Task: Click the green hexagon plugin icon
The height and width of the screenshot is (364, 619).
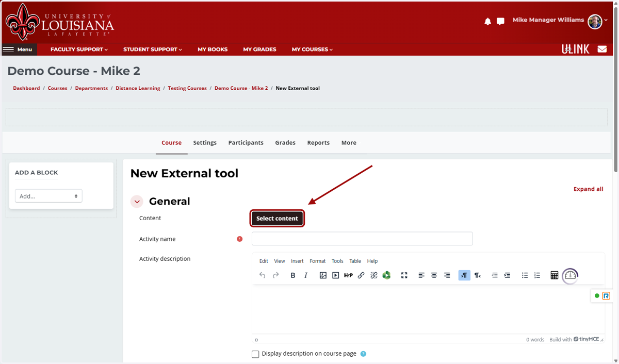Action: (x=386, y=275)
